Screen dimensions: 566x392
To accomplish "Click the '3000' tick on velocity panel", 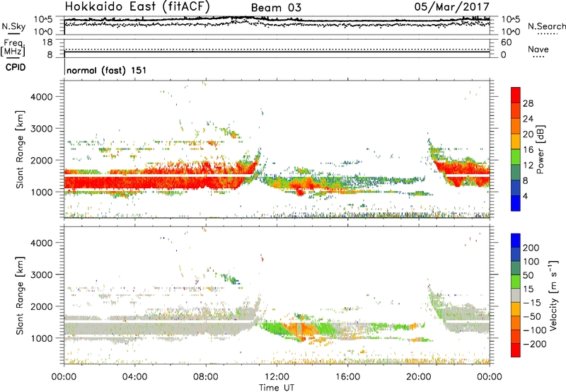I will [x=42, y=275].
